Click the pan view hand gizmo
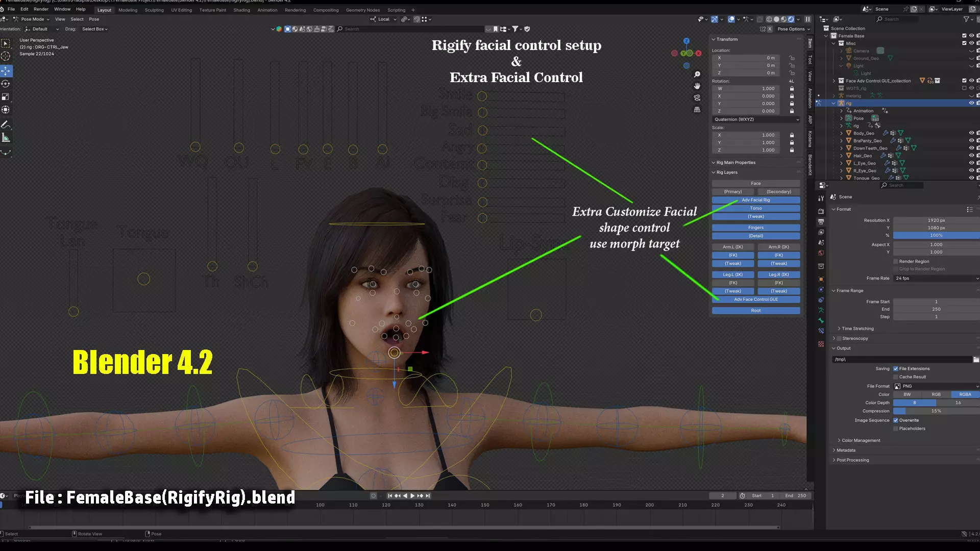 tap(697, 86)
